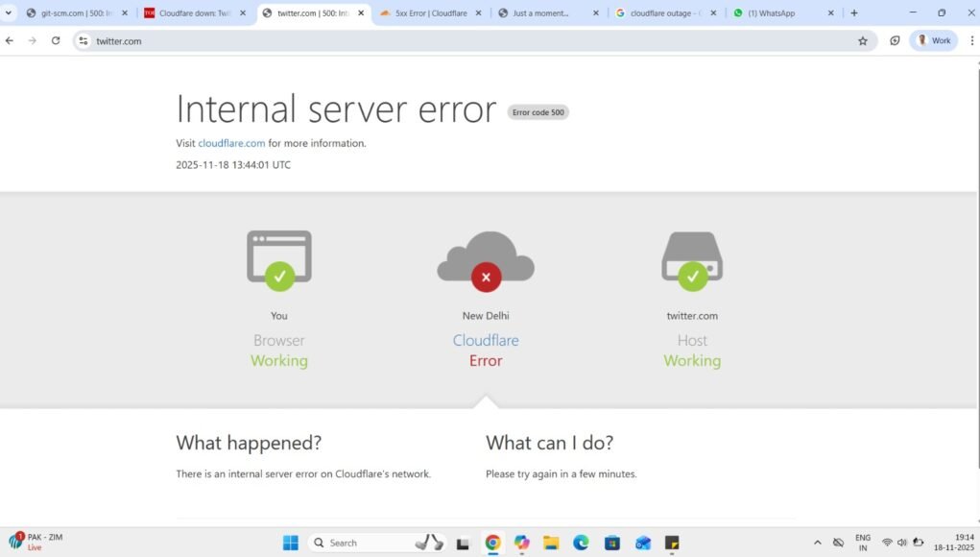Close the 5xx Error Cloudflare tab
Viewport: 980px width, 557px height.
click(478, 13)
